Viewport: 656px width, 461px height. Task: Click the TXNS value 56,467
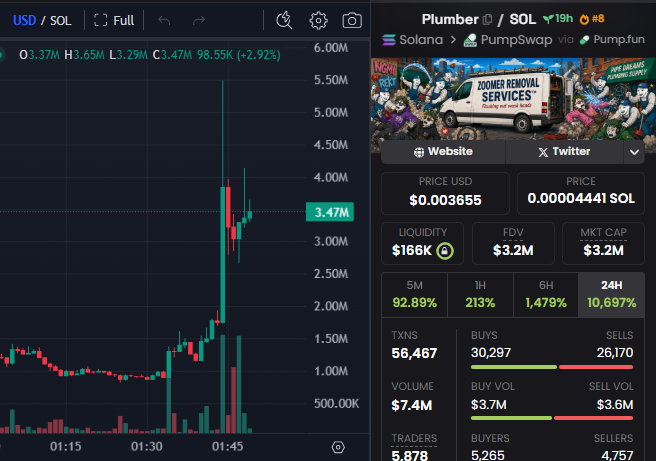coord(414,353)
